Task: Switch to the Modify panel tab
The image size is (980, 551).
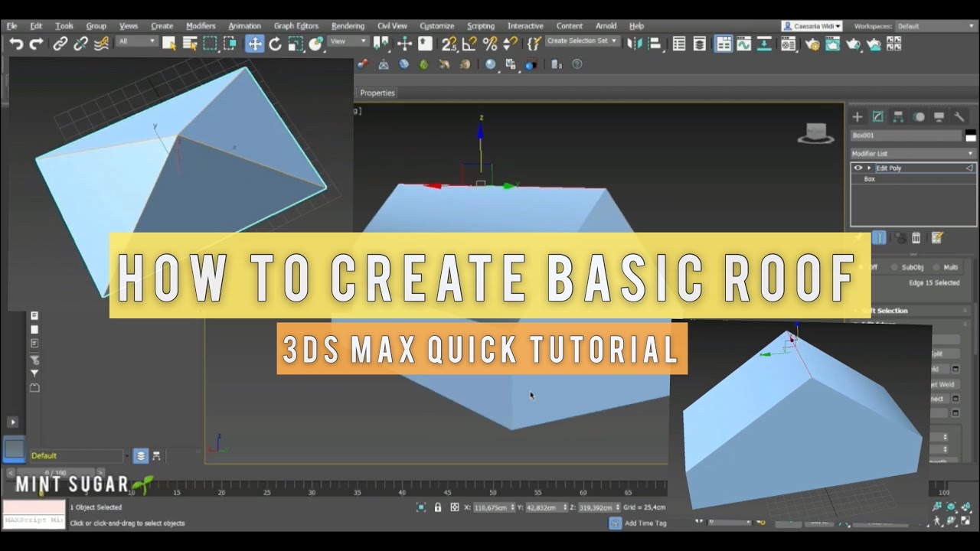Action: point(878,116)
